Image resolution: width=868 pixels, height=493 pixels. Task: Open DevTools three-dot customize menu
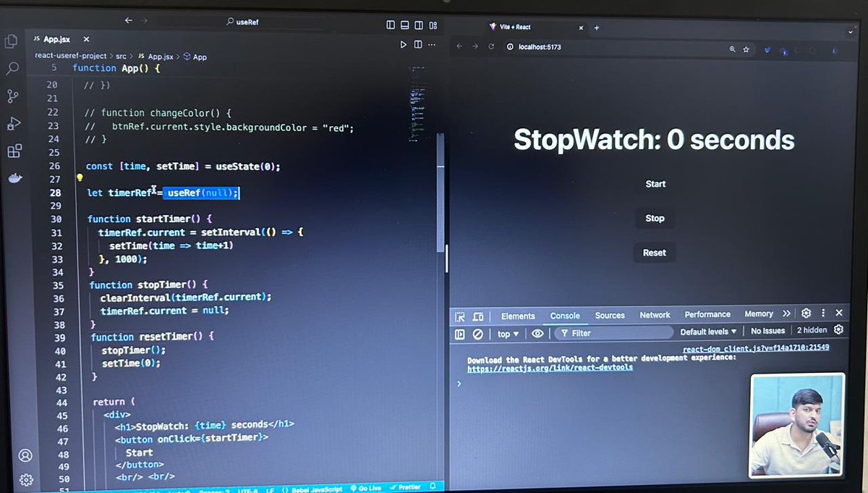(x=823, y=313)
